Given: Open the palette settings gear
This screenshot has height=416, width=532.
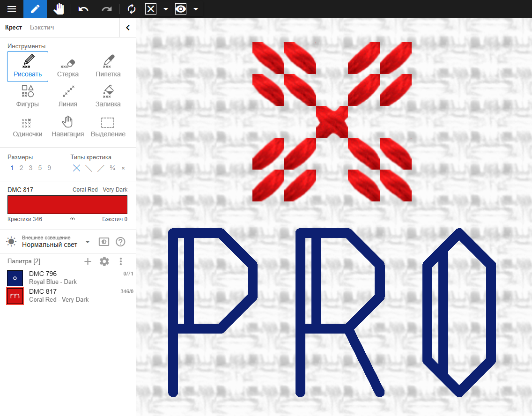Looking at the screenshot, I should (104, 261).
